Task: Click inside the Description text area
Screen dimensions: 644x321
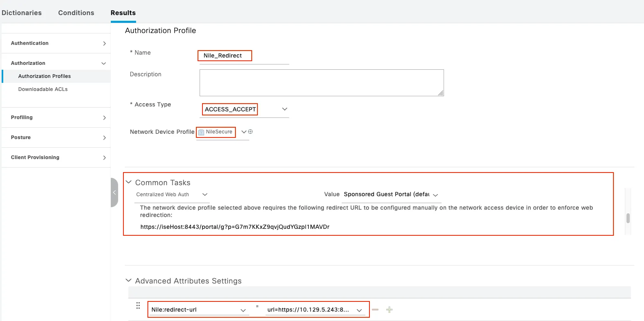Action: [321, 83]
